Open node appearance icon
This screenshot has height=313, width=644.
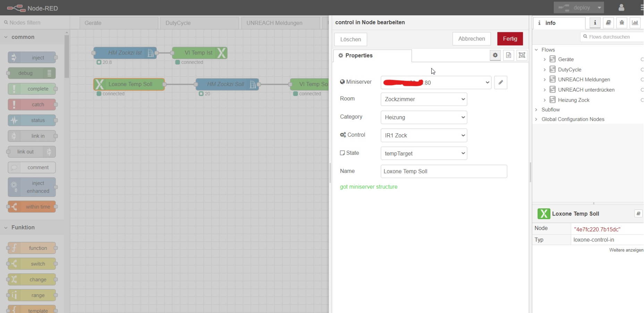point(522,55)
